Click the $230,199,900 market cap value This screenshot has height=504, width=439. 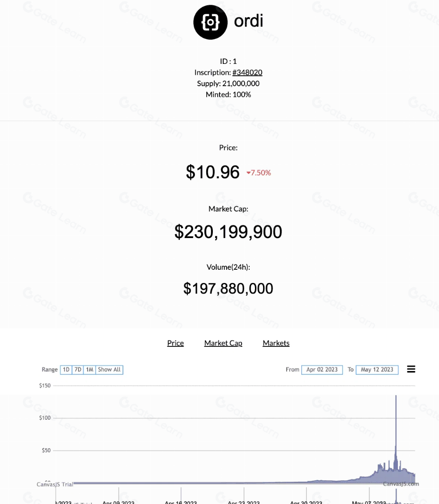pos(228,232)
